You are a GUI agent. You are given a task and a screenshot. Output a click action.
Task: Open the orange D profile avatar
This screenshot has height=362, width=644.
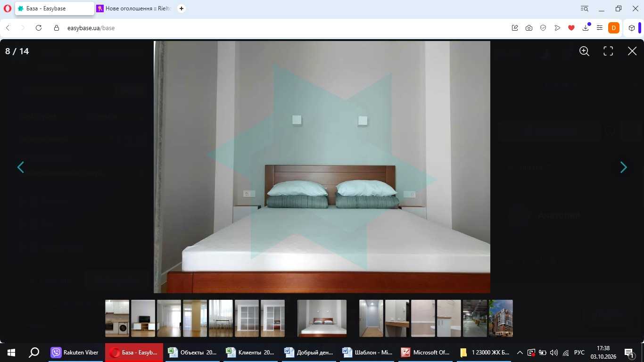pyautogui.click(x=613, y=28)
